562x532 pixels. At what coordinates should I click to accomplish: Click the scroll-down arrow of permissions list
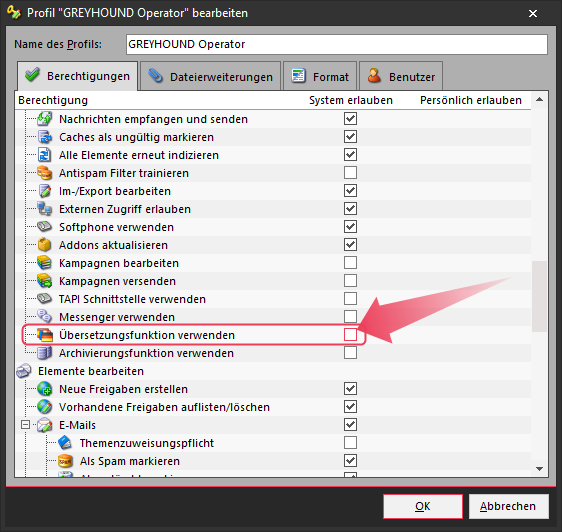539,469
